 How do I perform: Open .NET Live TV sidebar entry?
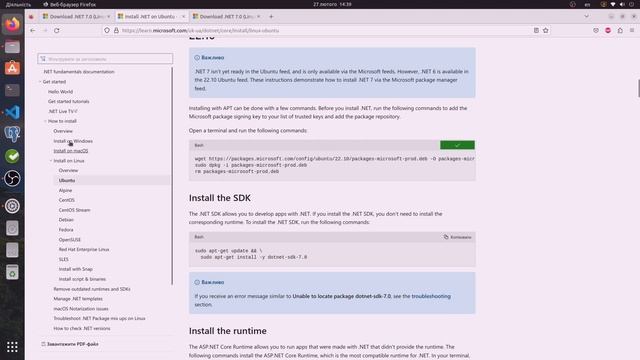[x=62, y=111]
